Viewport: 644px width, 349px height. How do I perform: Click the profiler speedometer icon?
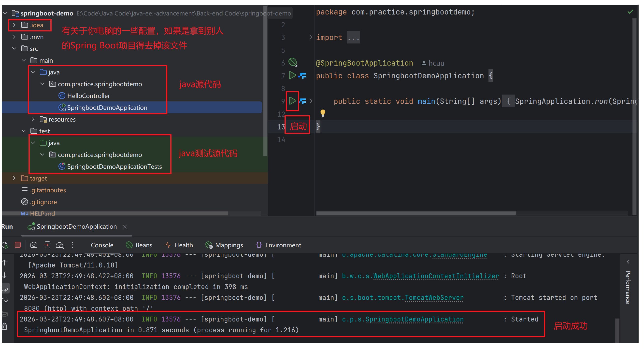pos(59,245)
